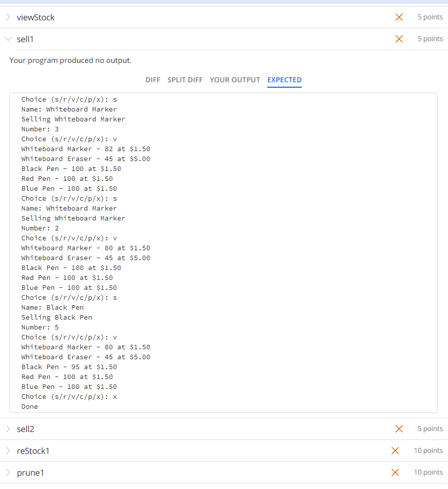Click the disclosure arrow icon before prune1
This screenshot has height=489, width=448.
(7, 472)
